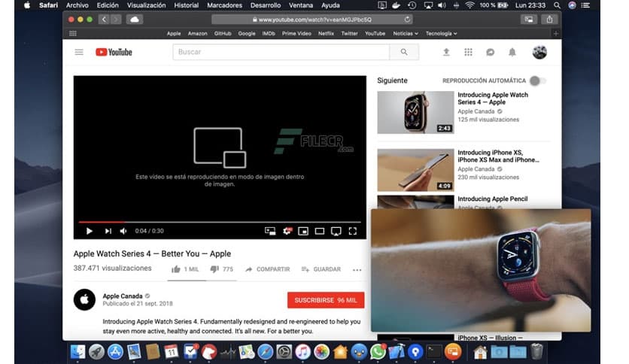629x364 pixels.
Task: Play the video with the play button
Action: [89, 231]
